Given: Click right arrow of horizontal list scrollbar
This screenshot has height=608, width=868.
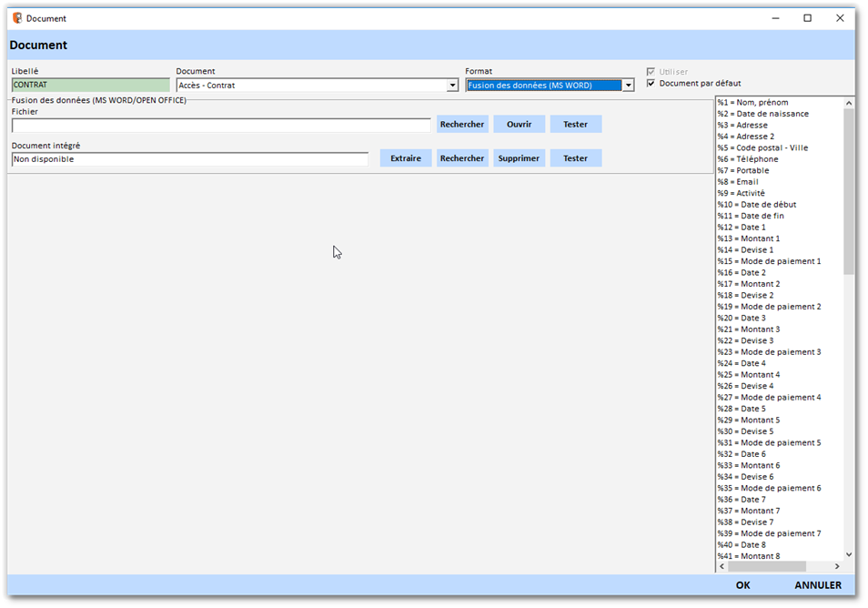Looking at the screenshot, I should tap(838, 566).
